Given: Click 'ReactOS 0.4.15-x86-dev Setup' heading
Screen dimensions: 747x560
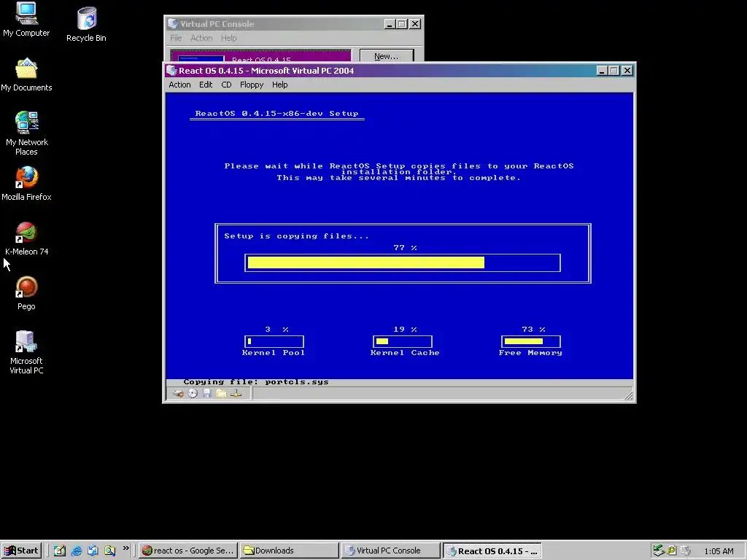Looking at the screenshot, I should pyautogui.click(x=276, y=113).
